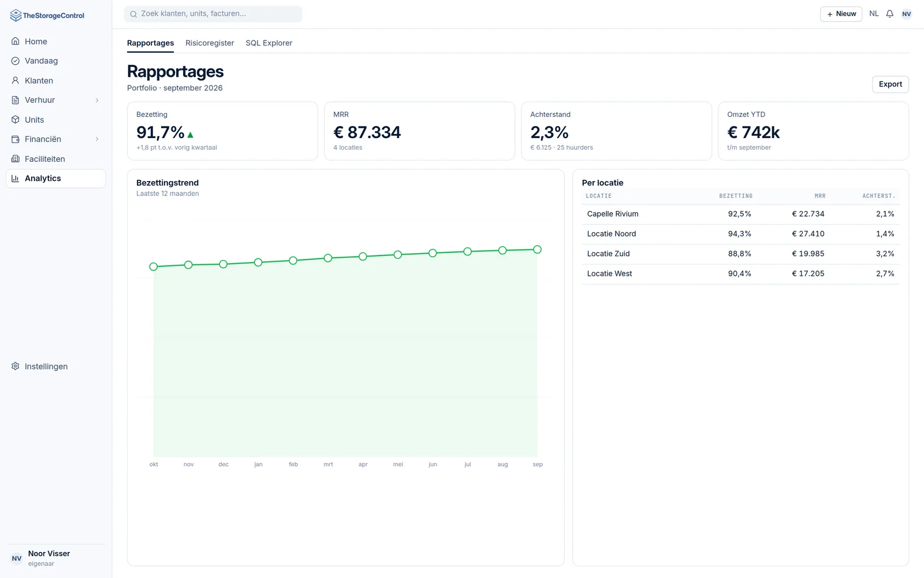Click the Export button

coord(890,84)
